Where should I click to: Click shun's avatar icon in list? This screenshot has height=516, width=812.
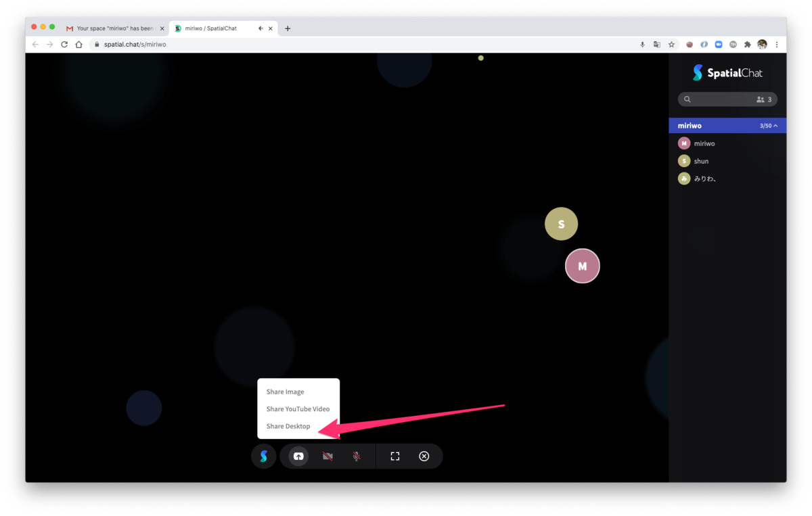[684, 161]
